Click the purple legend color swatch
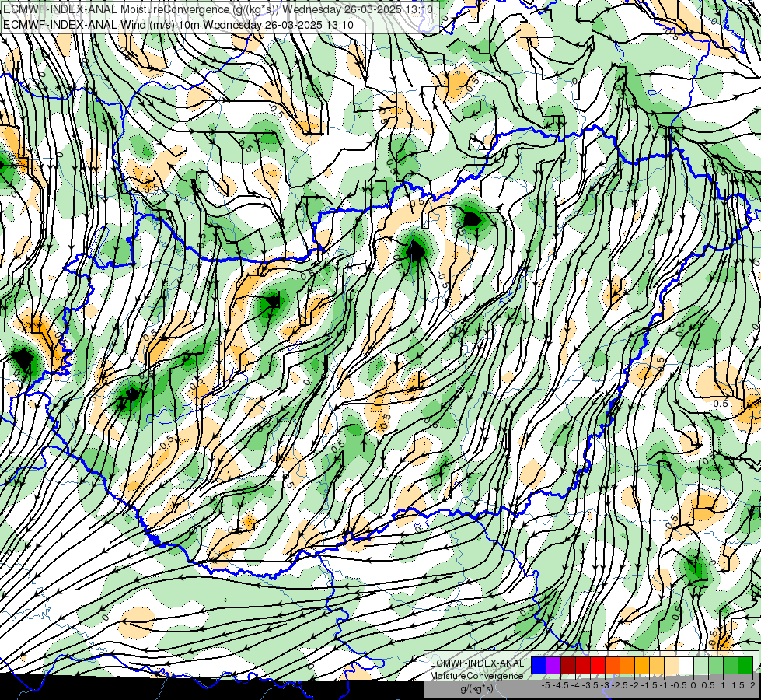The height and width of the screenshot is (700, 761). point(553,666)
